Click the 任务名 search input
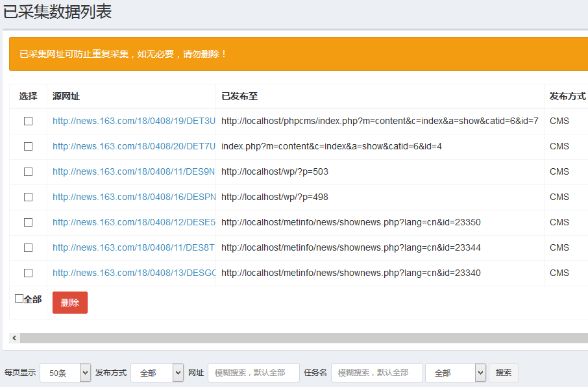The image size is (588, 387). pos(376,373)
